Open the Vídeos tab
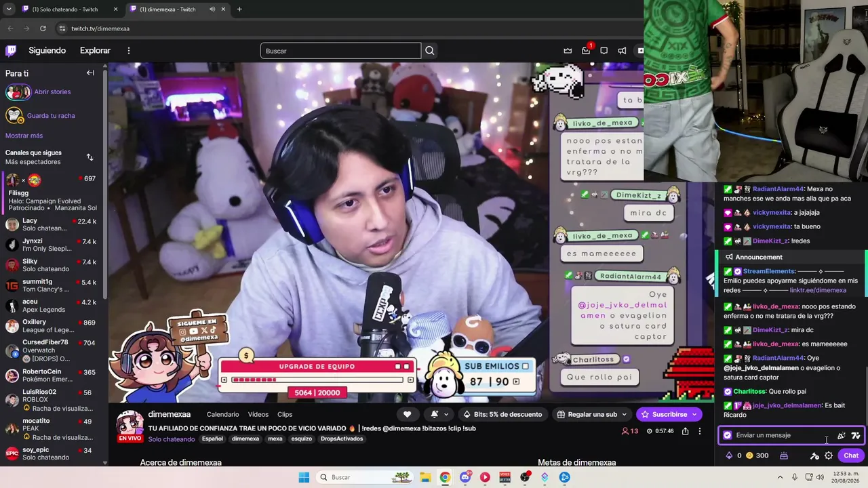Screen dimensions: 868x488 click(x=258, y=414)
